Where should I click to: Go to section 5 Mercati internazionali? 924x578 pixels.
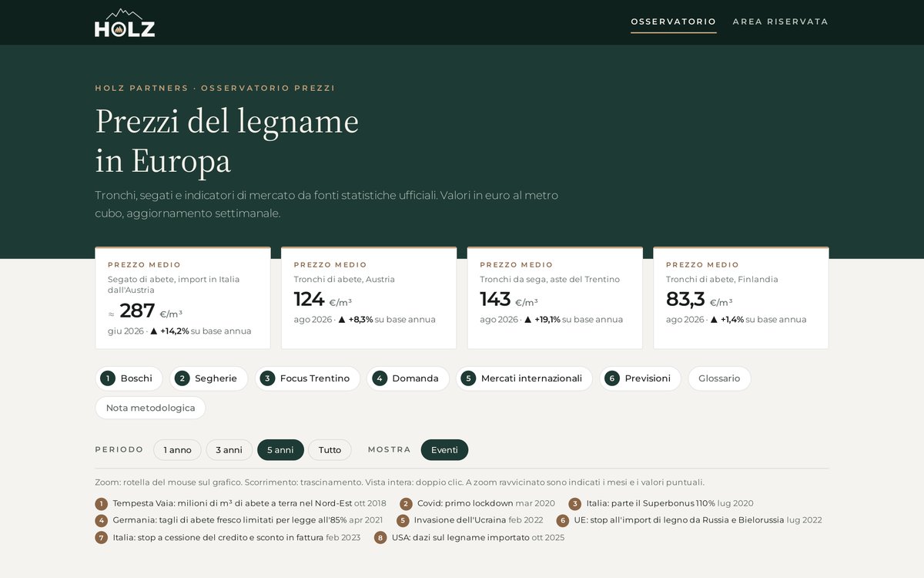click(x=524, y=378)
